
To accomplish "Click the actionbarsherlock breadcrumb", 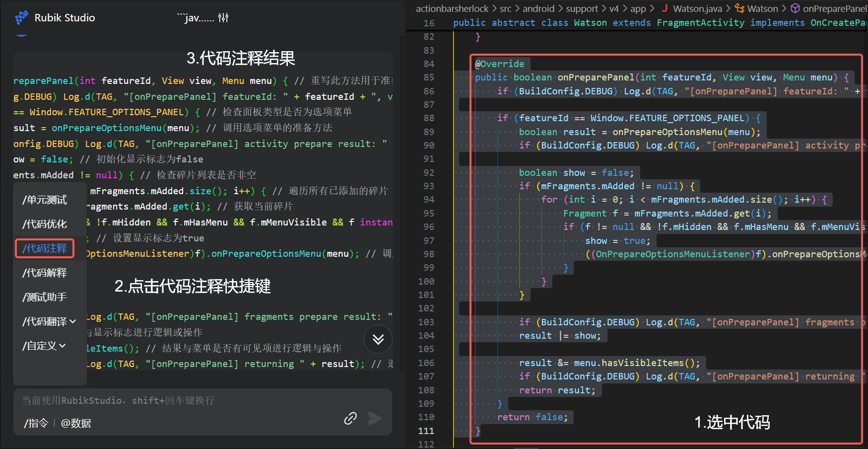I will point(452,8).
